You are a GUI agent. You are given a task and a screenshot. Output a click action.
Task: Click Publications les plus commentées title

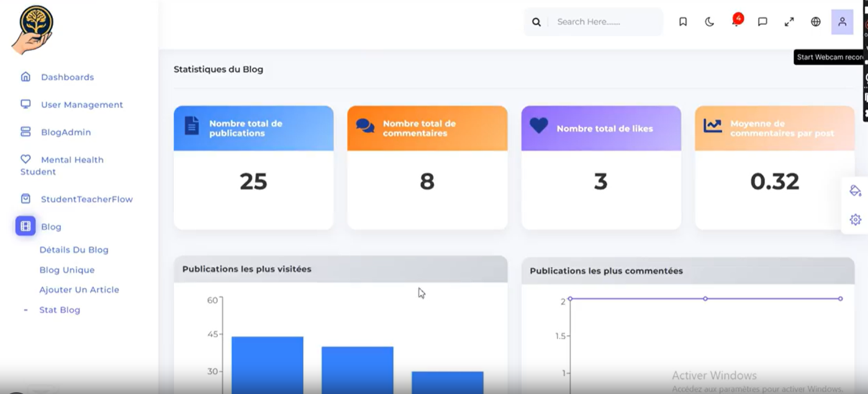606,271
